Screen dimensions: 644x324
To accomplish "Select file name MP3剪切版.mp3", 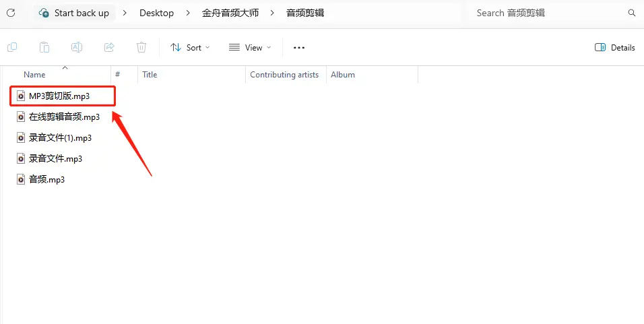I will 59,96.
